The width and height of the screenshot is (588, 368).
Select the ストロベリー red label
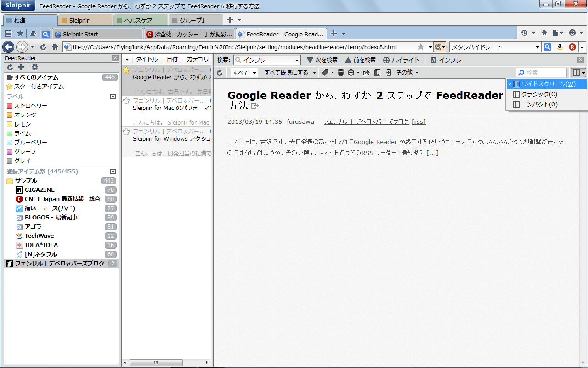27,106
